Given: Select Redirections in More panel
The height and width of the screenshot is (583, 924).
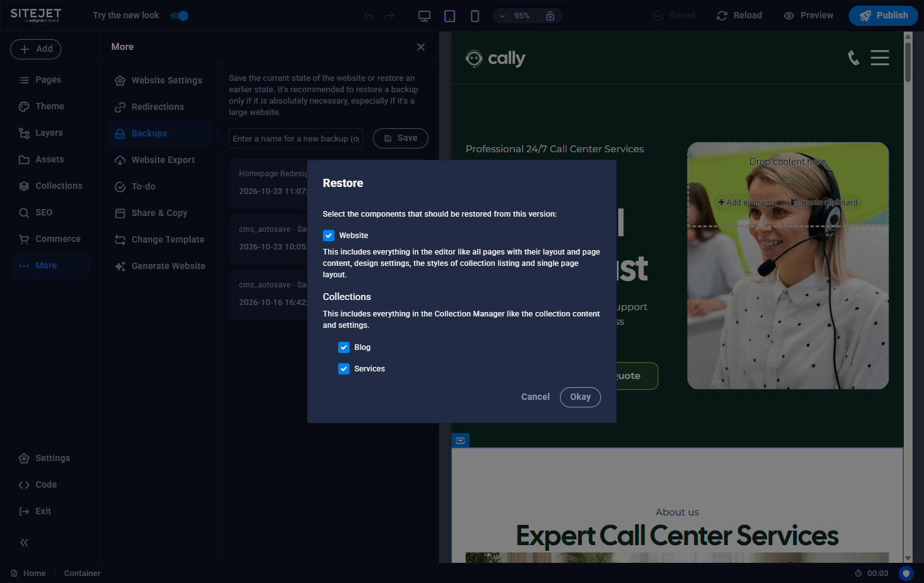Looking at the screenshot, I should (160, 107).
